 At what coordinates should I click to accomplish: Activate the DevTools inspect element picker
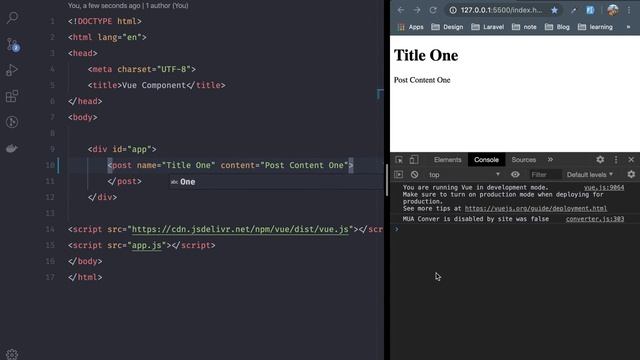click(x=399, y=160)
